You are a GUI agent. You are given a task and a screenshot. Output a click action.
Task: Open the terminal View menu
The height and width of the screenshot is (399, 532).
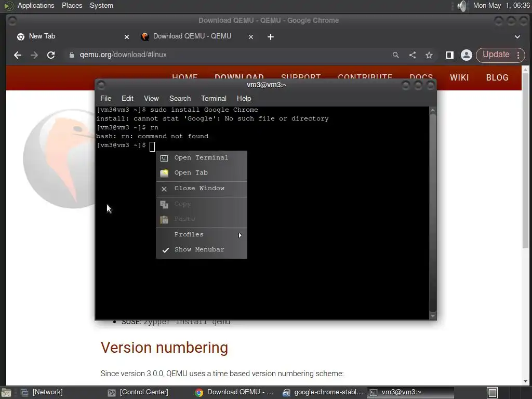tap(151, 98)
